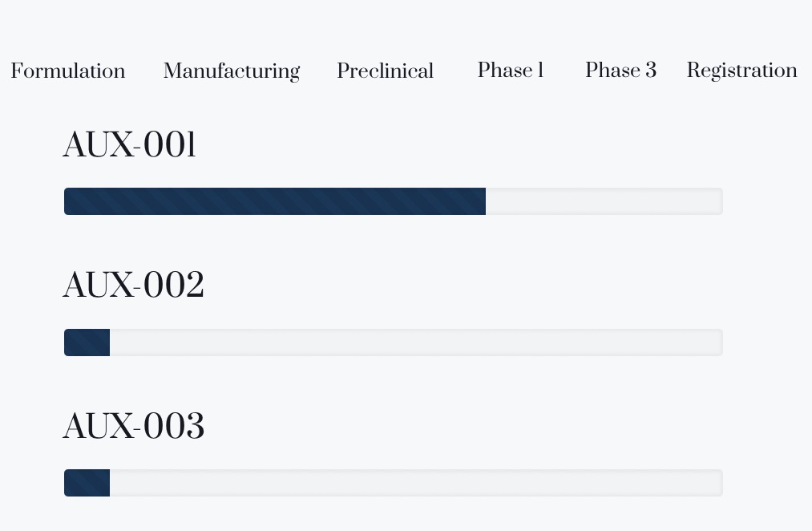Image resolution: width=812 pixels, height=531 pixels.
Task: Click the empty track of AUX-003 progress bar
Action: point(415,483)
